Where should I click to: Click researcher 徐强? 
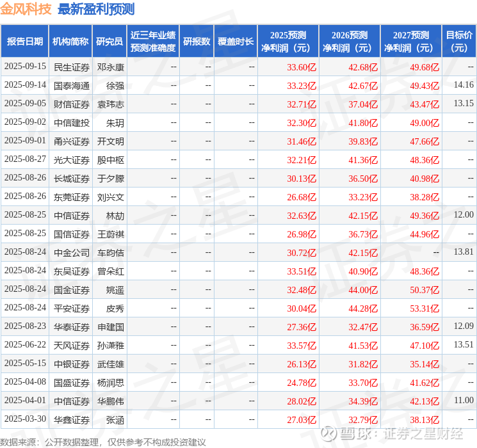point(115,86)
